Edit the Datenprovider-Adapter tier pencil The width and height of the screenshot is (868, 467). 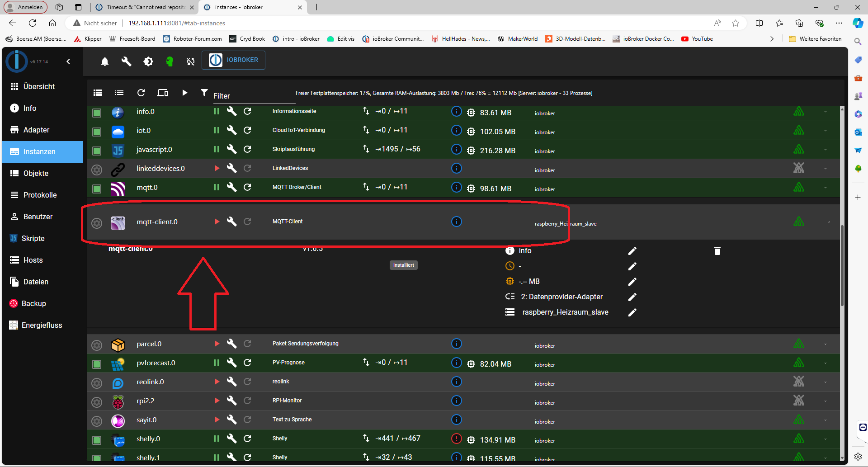[x=632, y=297]
